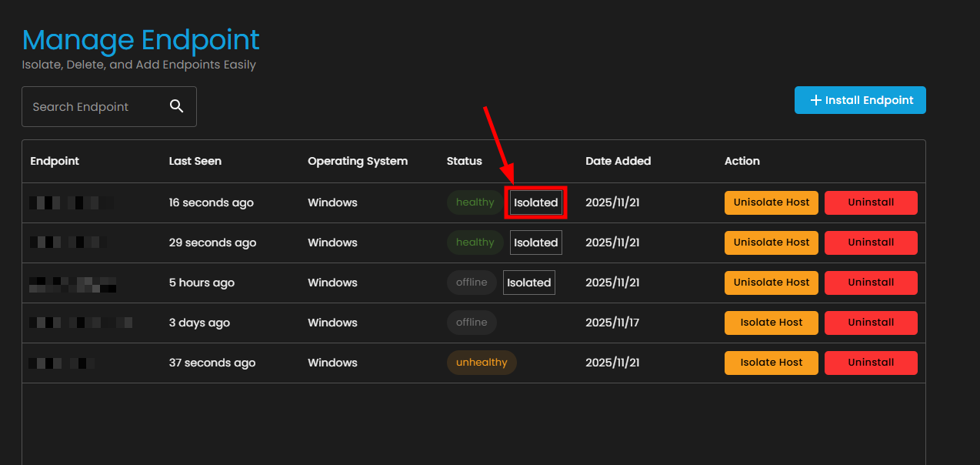Click the Last Seen column header

(x=195, y=161)
